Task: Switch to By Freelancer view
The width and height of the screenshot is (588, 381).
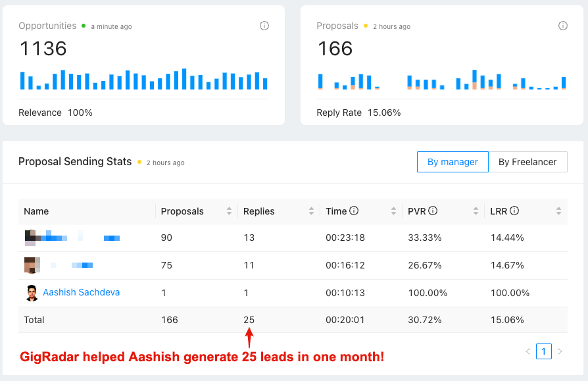Action: click(527, 162)
